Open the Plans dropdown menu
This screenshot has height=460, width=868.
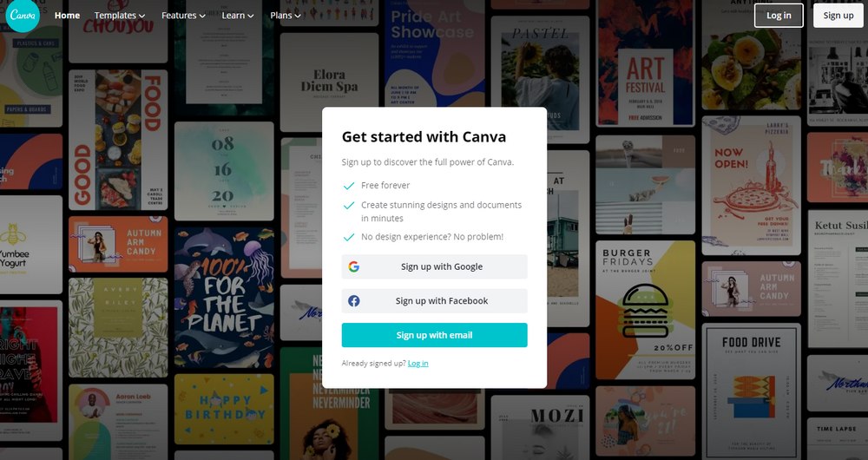click(x=286, y=16)
